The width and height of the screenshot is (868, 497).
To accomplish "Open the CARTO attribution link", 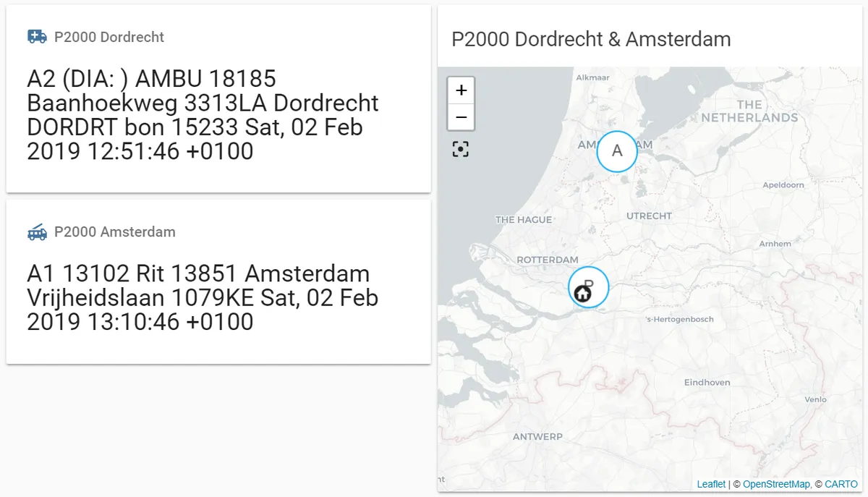I will coord(841,484).
